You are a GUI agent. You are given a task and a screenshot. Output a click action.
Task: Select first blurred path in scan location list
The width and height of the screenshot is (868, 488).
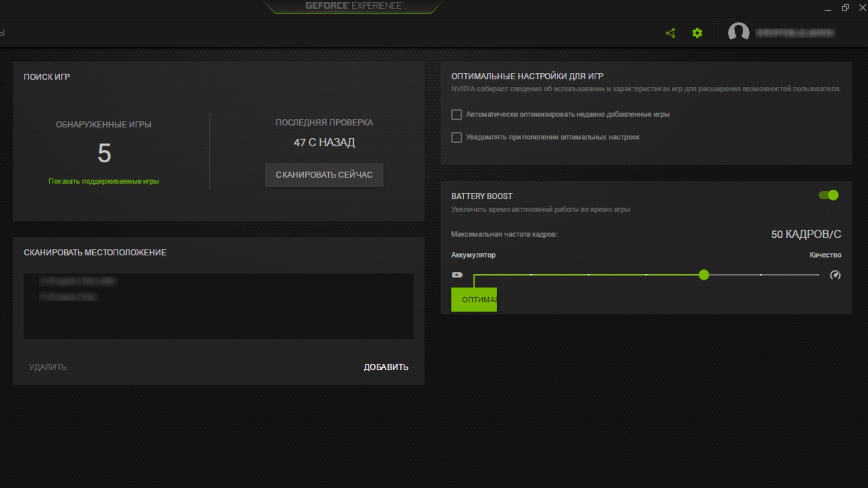click(x=77, y=282)
